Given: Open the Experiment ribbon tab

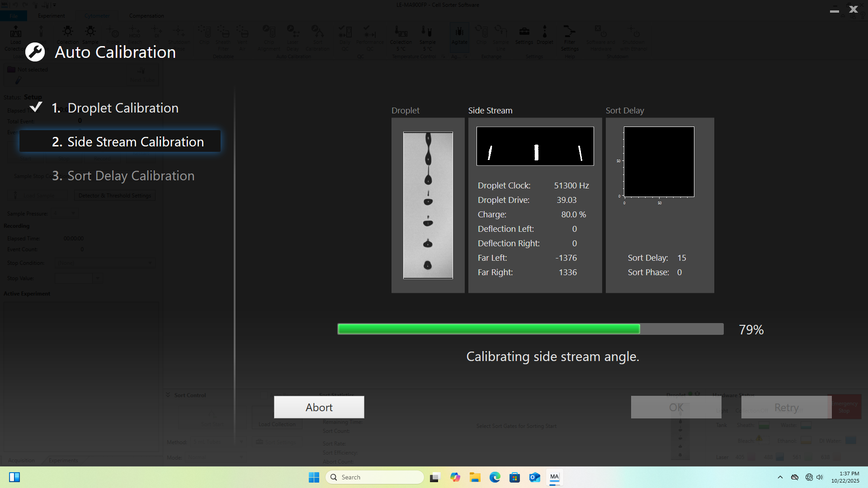Looking at the screenshot, I should (51, 16).
